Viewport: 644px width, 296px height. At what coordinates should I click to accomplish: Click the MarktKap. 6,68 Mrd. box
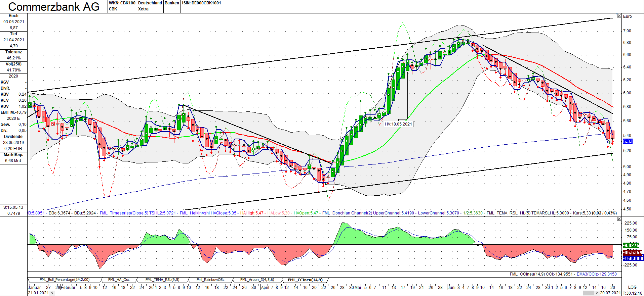[x=14, y=158]
